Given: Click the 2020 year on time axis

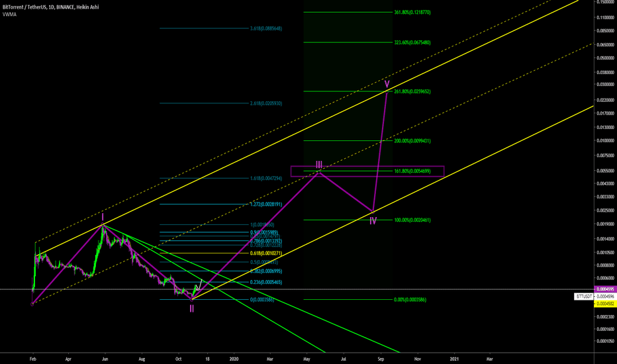Looking at the screenshot, I should click(234, 359).
